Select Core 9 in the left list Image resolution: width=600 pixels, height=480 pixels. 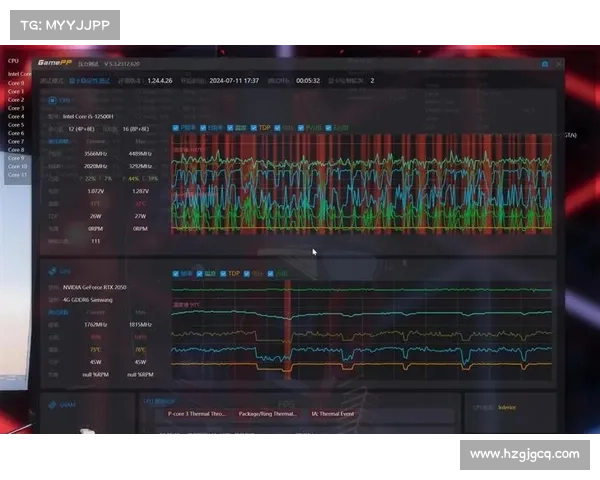click(x=16, y=158)
